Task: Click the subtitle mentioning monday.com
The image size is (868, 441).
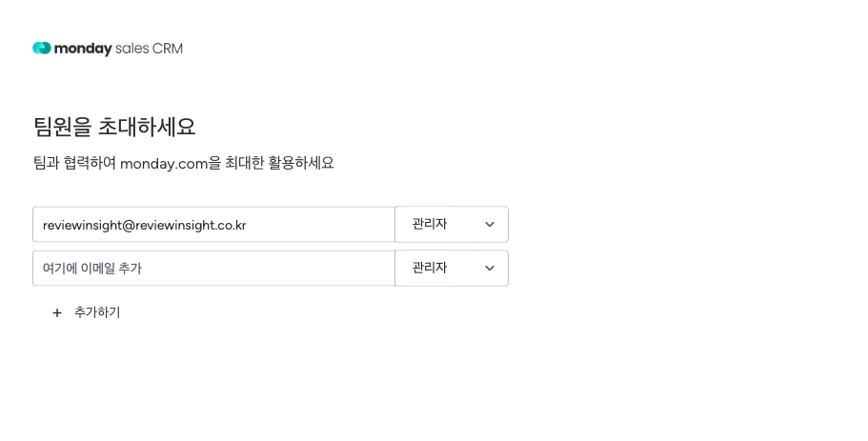Action: point(183,163)
